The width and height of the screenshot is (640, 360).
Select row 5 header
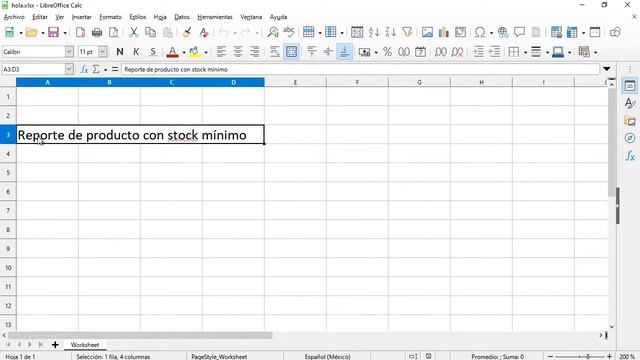pos(8,173)
